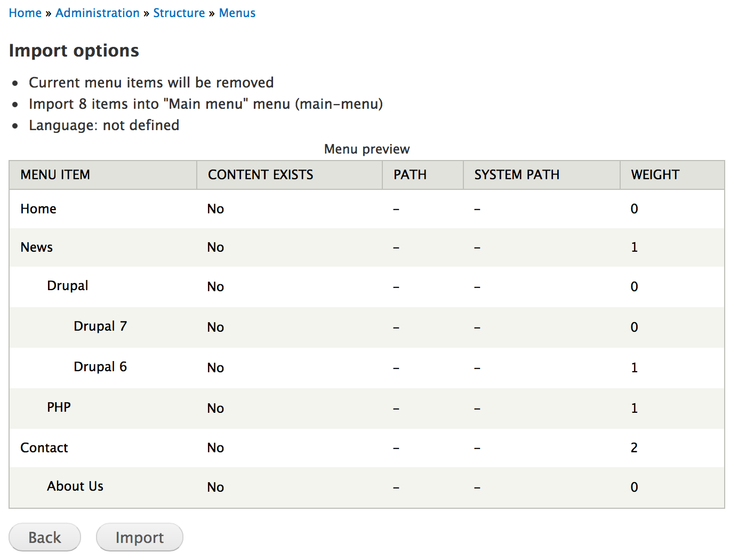Image resolution: width=738 pixels, height=560 pixels.
Task: Select the Contact menu item row
Action: click(x=44, y=447)
